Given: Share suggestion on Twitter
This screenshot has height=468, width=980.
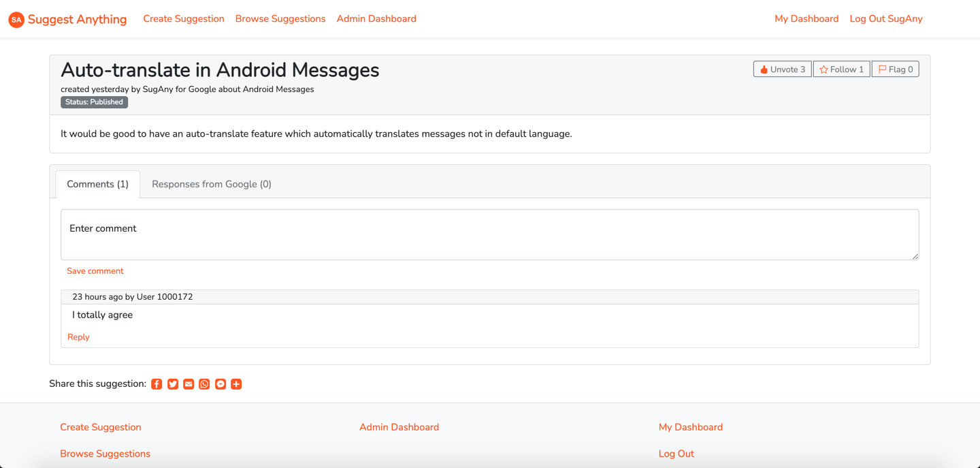Looking at the screenshot, I should (173, 384).
